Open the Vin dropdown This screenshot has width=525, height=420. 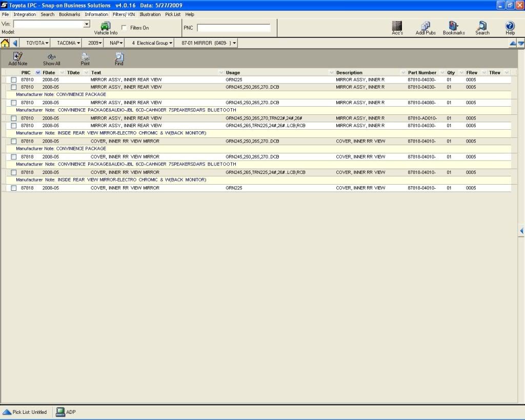87,24
